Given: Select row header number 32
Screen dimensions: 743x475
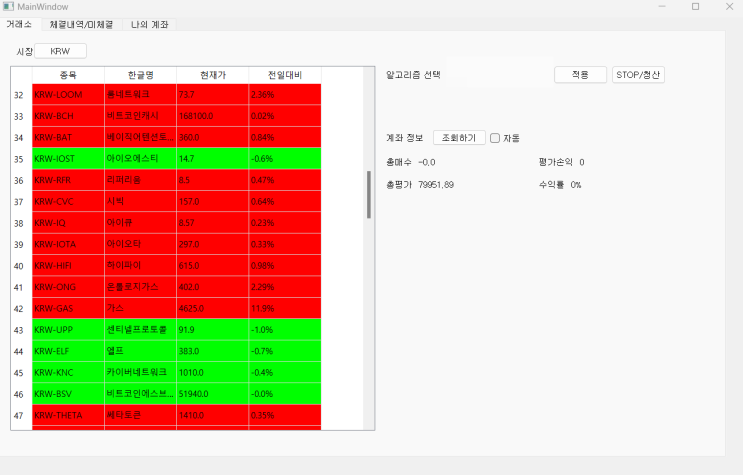Looking at the screenshot, I should (21, 95).
